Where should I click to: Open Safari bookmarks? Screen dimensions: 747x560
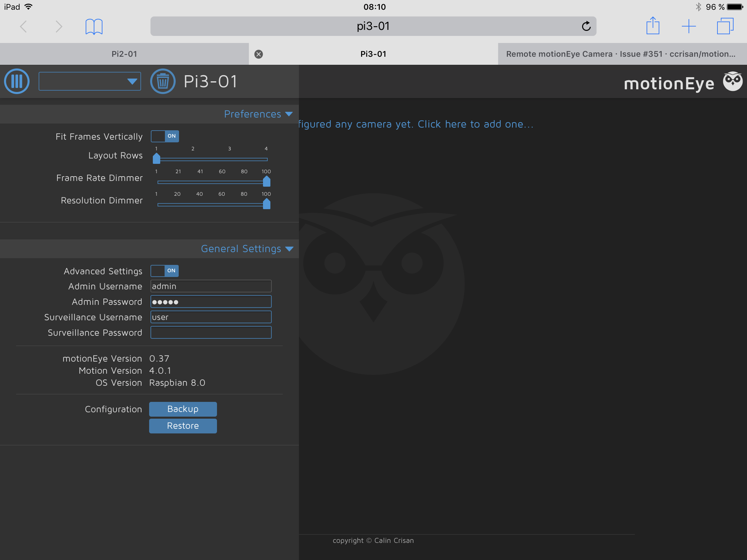(94, 26)
